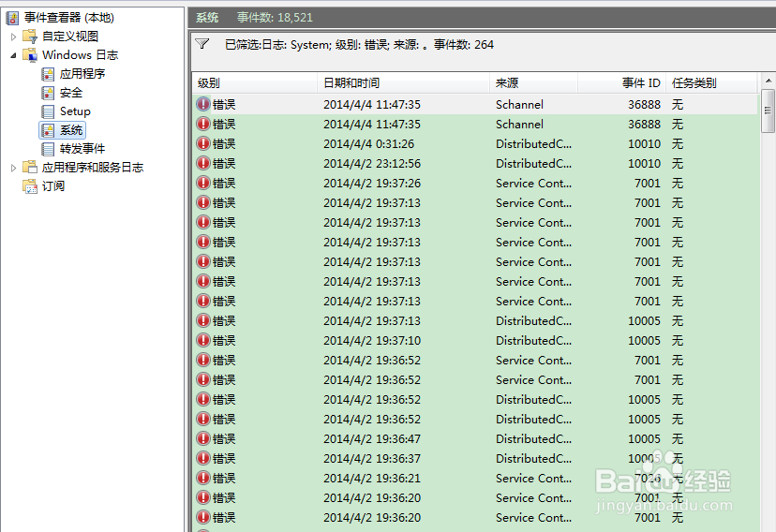Select the 2014/4/2 19:37:10 timestamp
This screenshot has height=532, width=776.
coord(372,341)
